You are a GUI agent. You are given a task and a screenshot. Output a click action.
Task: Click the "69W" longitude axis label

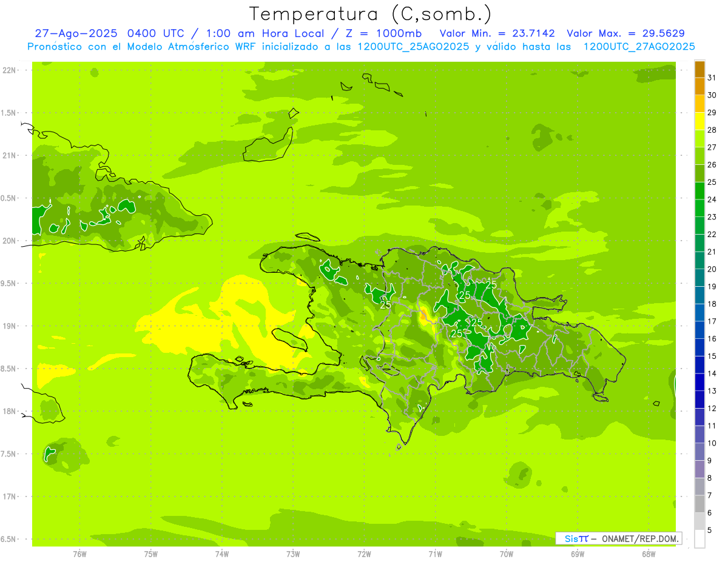[578, 554]
